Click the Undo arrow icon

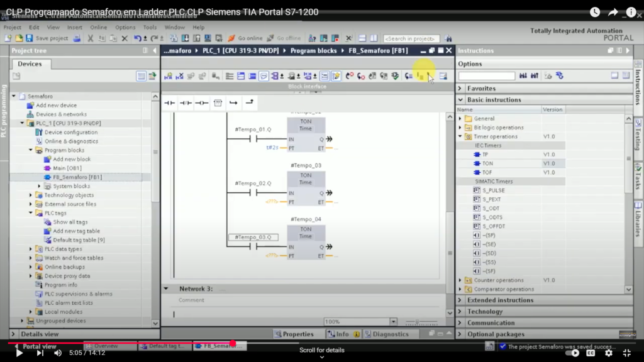137,38
